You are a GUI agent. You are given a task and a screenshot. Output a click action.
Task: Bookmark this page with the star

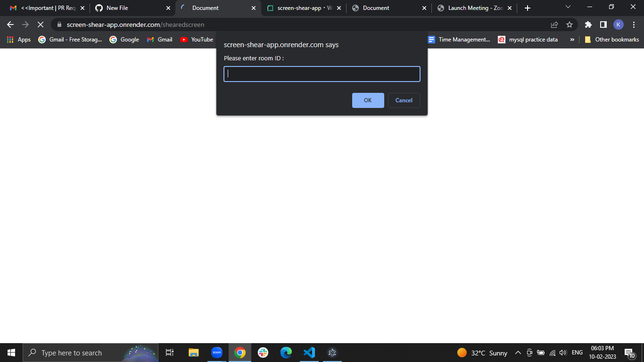coord(569,25)
